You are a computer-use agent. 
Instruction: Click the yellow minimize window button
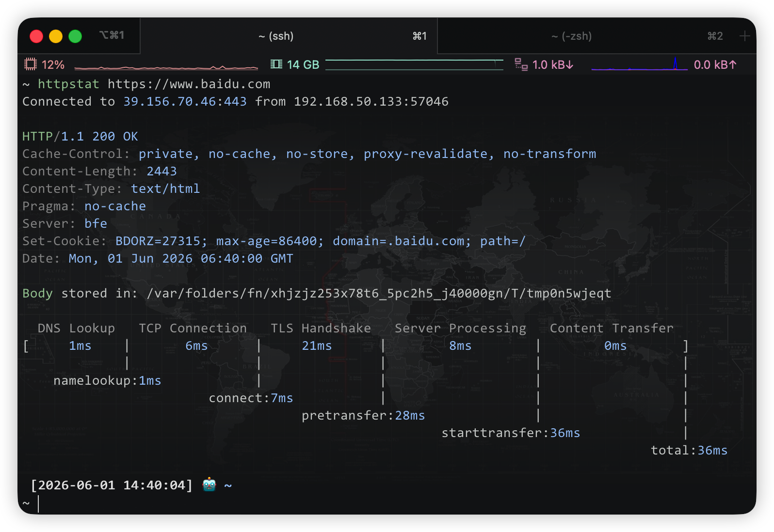tap(56, 36)
